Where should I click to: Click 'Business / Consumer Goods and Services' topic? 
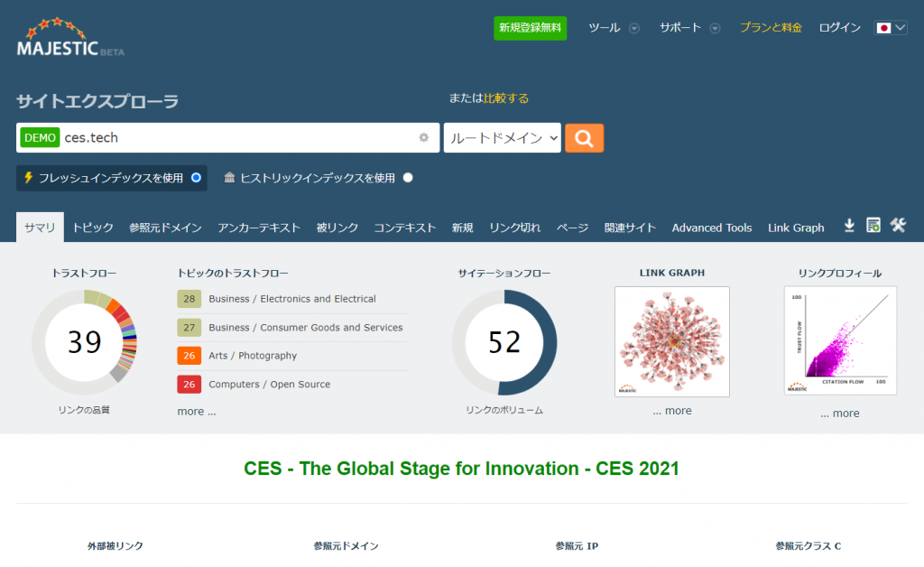pyautogui.click(x=306, y=327)
